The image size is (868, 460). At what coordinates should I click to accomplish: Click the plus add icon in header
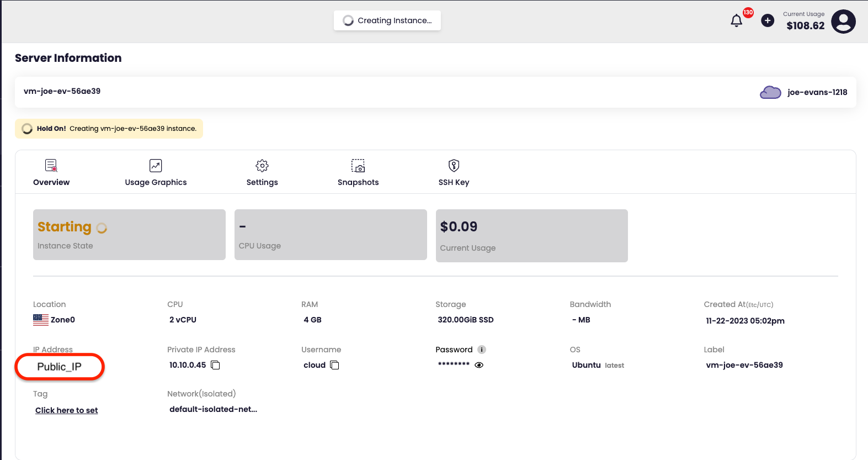click(x=767, y=21)
